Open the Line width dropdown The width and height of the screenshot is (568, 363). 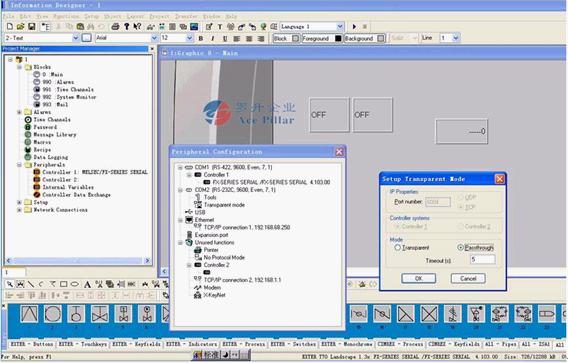click(456, 38)
